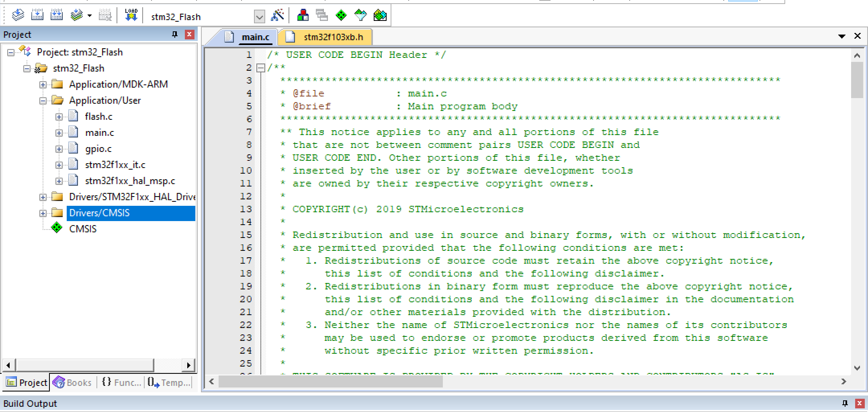This screenshot has height=412, width=868.
Task: Open the Templates tab
Action: [169, 382]
